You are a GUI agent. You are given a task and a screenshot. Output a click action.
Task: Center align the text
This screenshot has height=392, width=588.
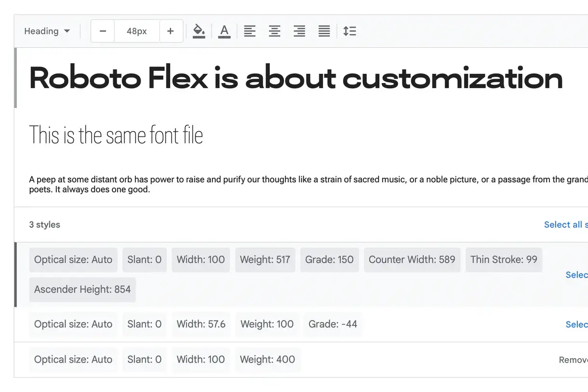(275, 31)
